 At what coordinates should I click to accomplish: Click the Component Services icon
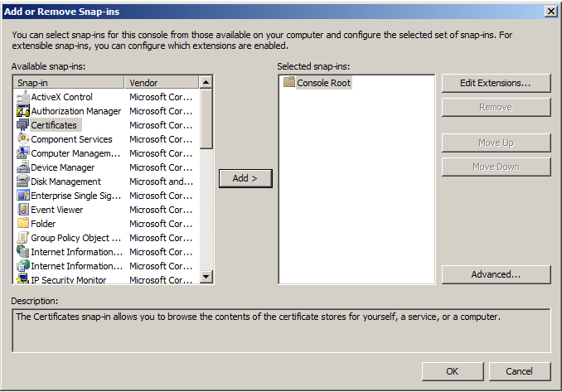coord(23,139)
